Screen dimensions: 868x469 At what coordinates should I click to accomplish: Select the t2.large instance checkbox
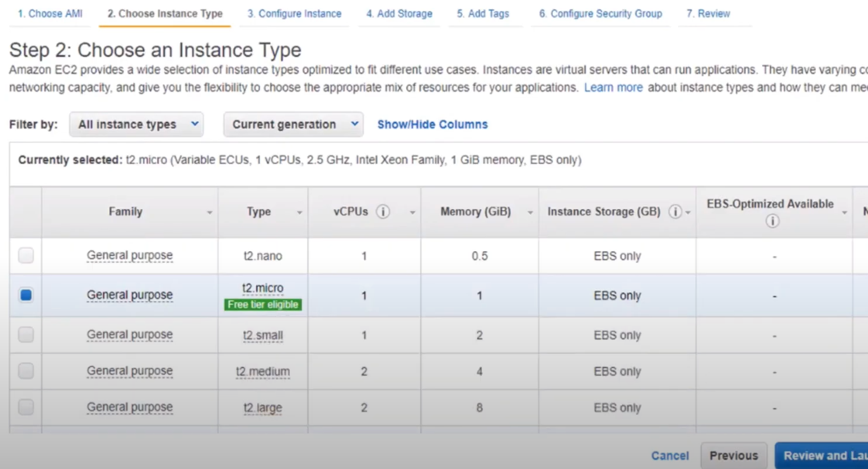26,408
